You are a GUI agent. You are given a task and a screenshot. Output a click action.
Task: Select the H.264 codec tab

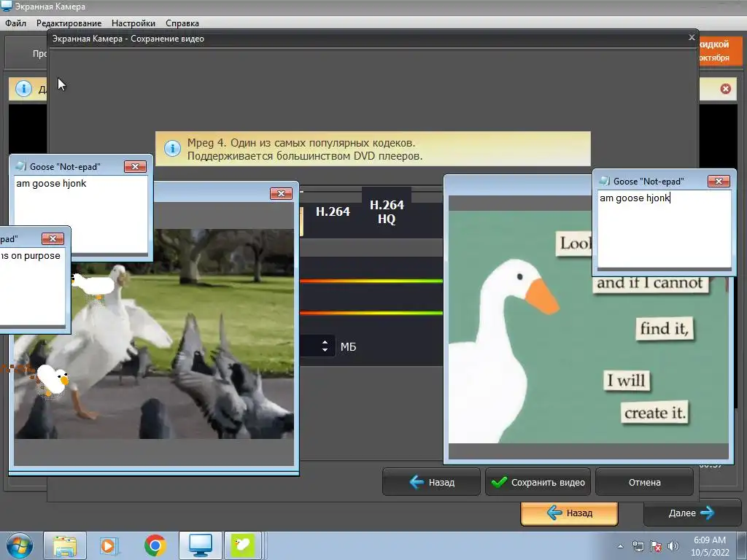[x=333, y=211]
